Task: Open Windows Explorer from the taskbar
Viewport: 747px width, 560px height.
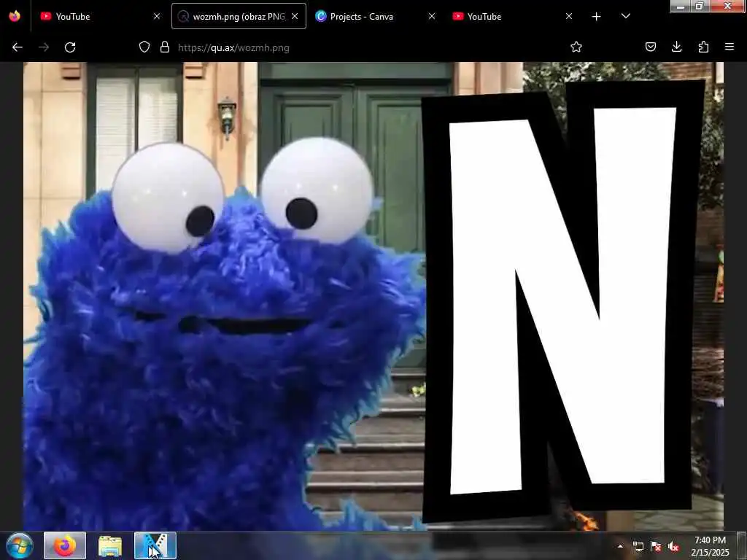Action: tap(110, 545)
